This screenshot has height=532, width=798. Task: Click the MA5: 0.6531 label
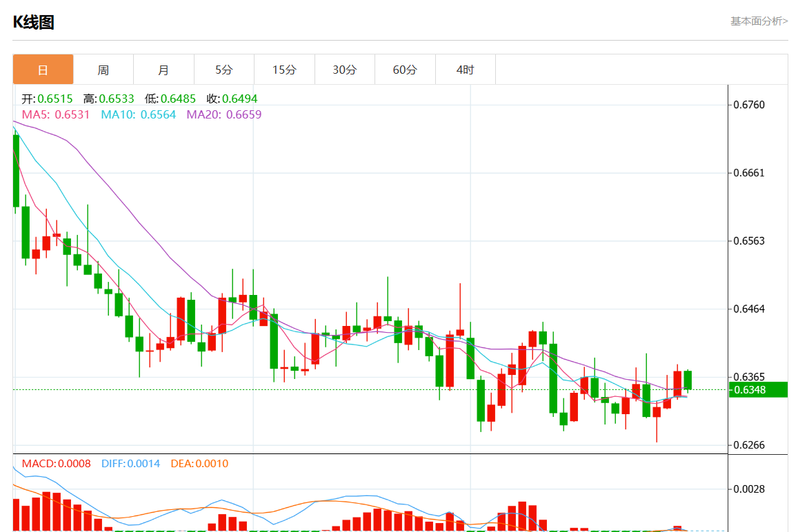[x=55, y=114]
